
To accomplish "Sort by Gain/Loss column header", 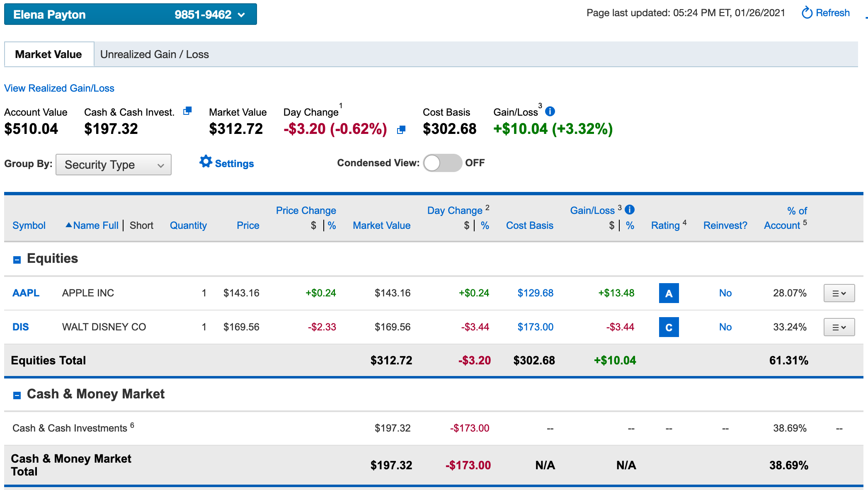I will click(x=592, y=211).
